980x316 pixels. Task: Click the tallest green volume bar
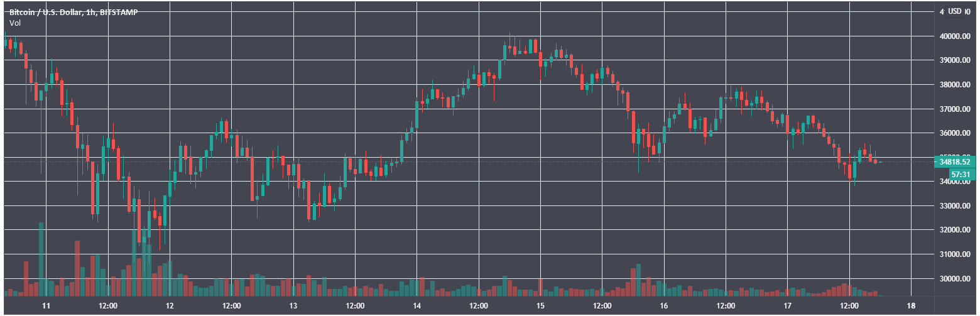point(41,258)
